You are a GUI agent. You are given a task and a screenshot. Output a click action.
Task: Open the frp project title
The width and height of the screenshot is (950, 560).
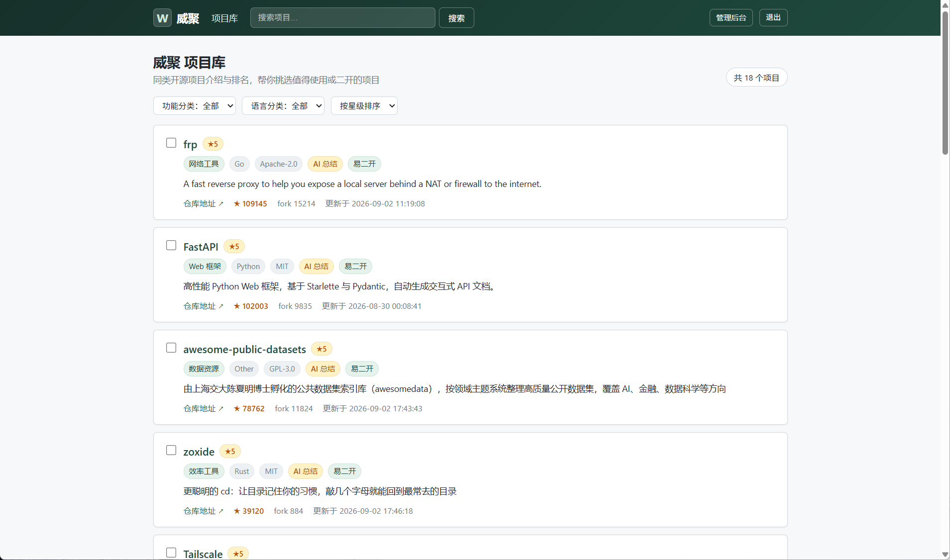point(190,144)
